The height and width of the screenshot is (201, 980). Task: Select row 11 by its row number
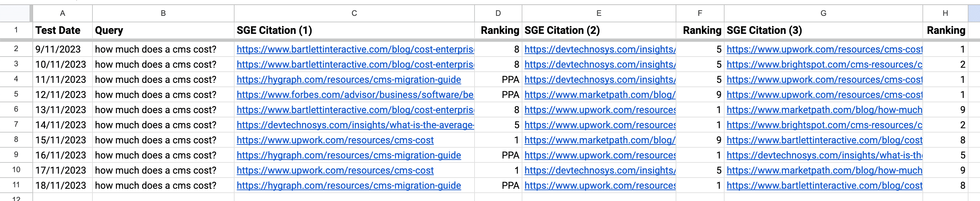point(16,185)
